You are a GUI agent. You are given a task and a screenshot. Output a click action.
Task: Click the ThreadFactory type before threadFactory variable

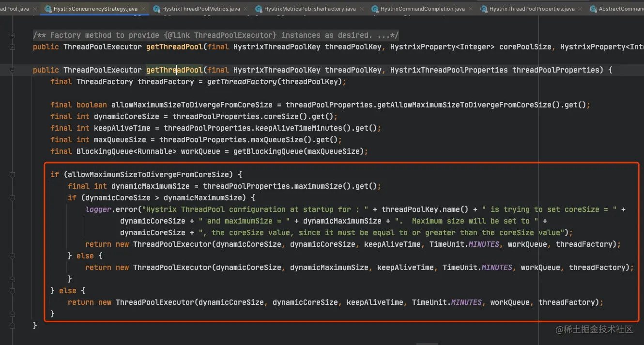point(105,82)
